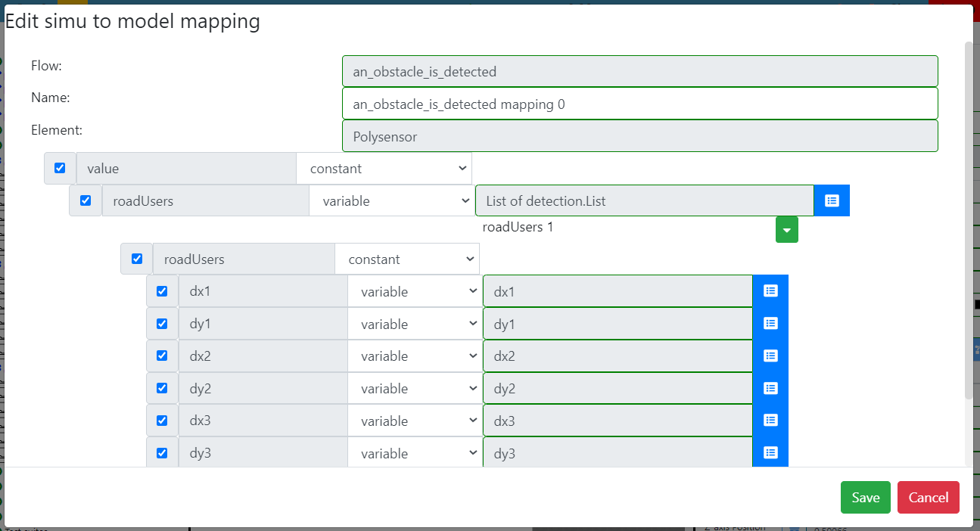Select the dialog title Edit simu to model mapping

(x=132, y=21)
